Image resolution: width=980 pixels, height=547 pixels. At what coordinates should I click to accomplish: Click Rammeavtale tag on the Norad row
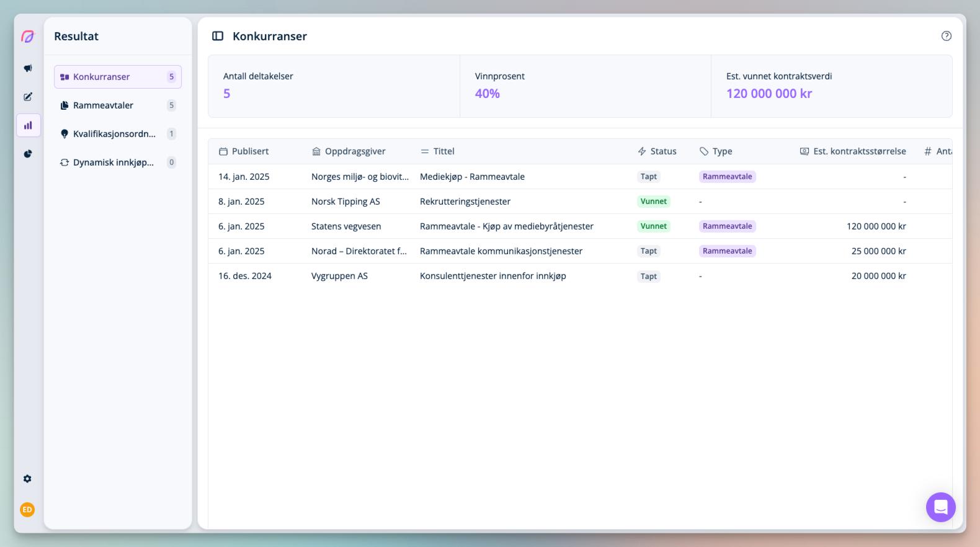[727, 251]
